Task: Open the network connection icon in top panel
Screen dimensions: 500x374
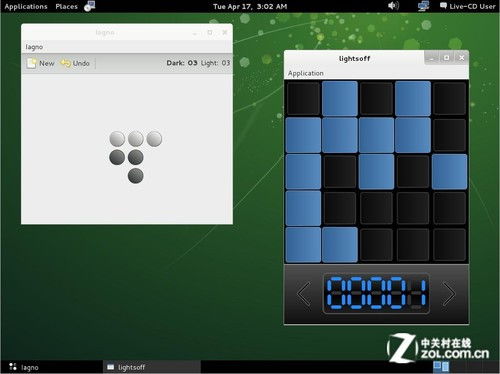Action: [423, 6]
